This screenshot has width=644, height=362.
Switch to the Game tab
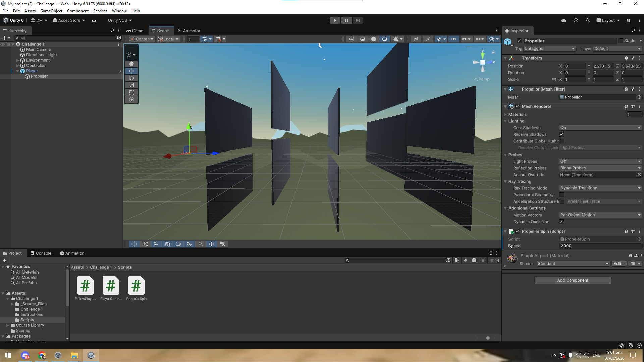[x=135, y=31]
